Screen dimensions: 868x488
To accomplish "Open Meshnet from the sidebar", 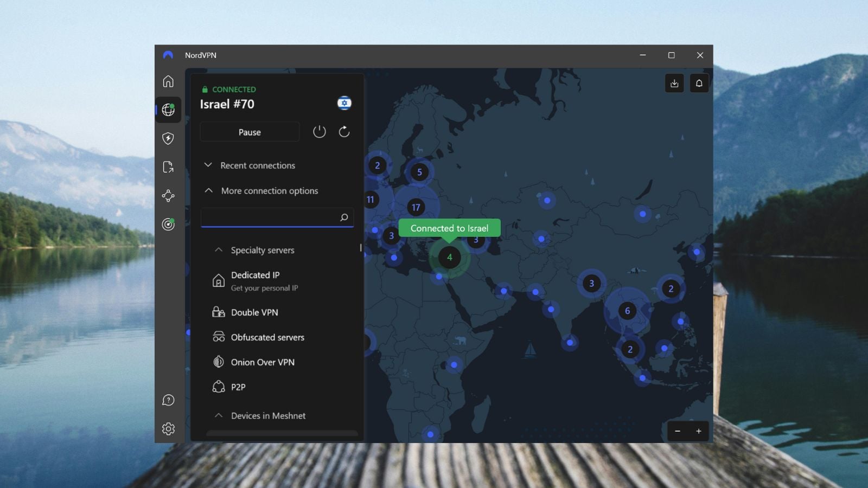I will (x=168, y=196).
